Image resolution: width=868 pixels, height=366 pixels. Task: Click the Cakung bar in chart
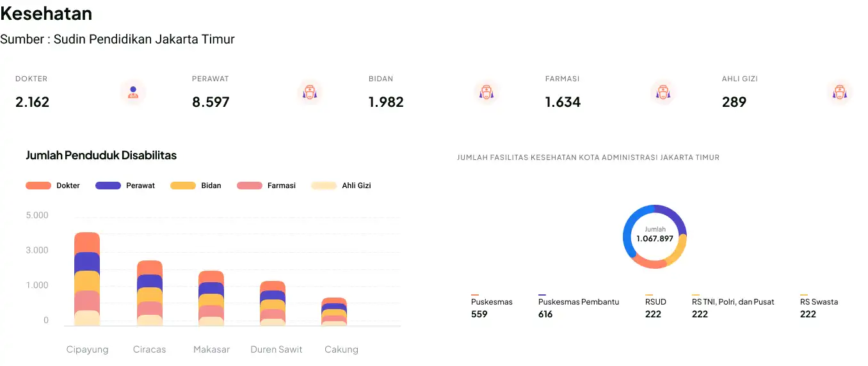pyautogui.click(x=334, y=312)
